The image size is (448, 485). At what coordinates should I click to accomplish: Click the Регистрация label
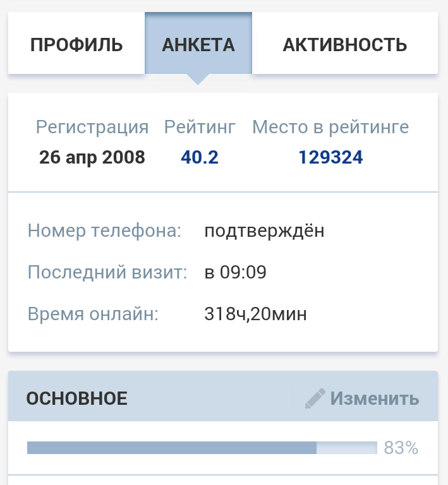tap(92, 127)
